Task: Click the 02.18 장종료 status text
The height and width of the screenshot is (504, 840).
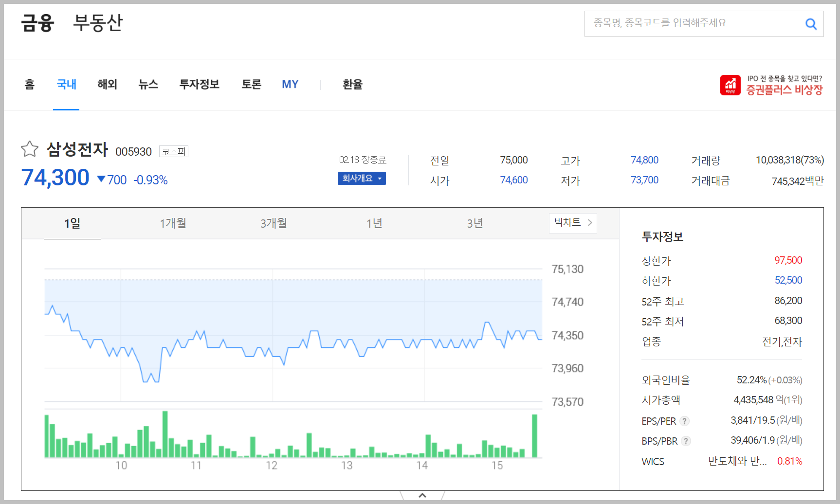Action: [x=363, y=160]
